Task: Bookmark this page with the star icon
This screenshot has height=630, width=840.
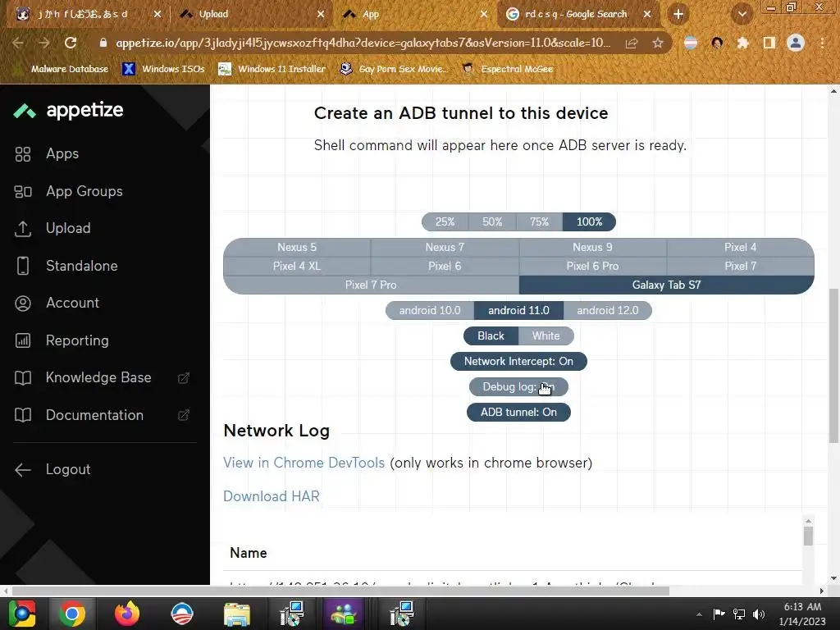Action: click(658, 43)
